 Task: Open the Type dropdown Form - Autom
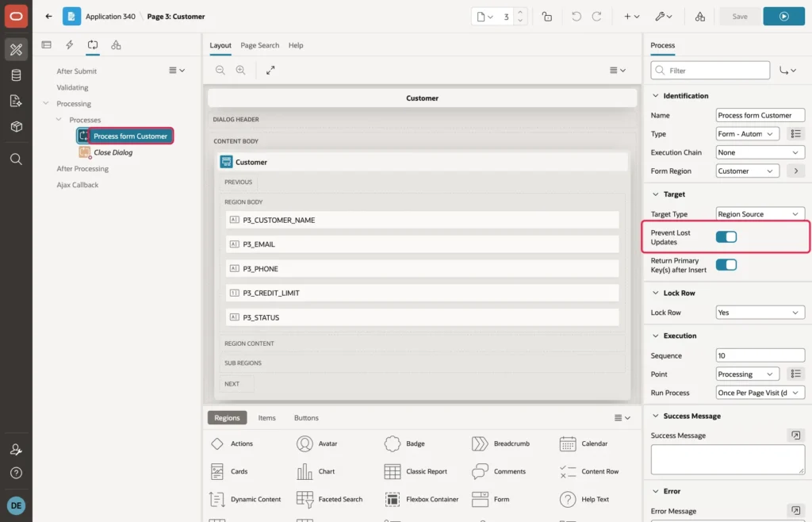coord(747,133)
